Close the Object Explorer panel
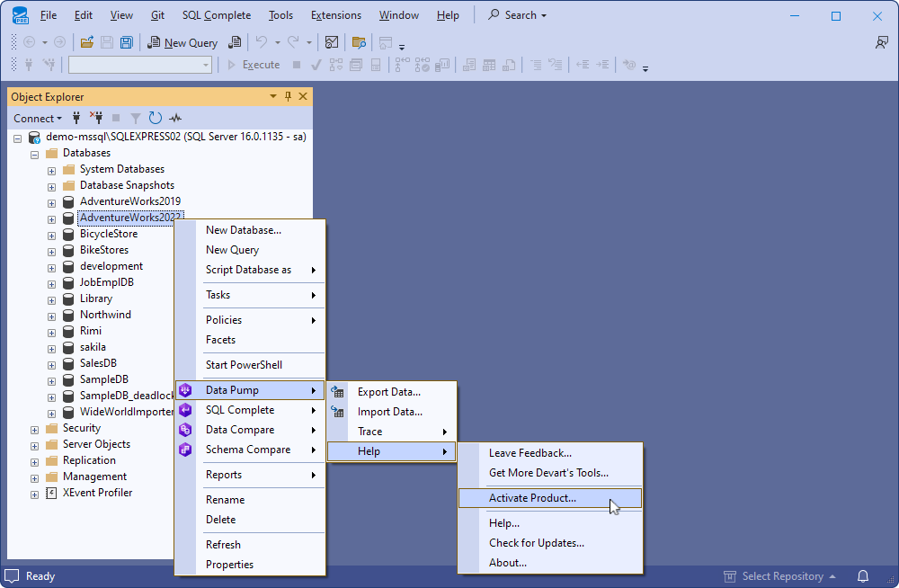899x588 pixels. click(x=303, y=96)
